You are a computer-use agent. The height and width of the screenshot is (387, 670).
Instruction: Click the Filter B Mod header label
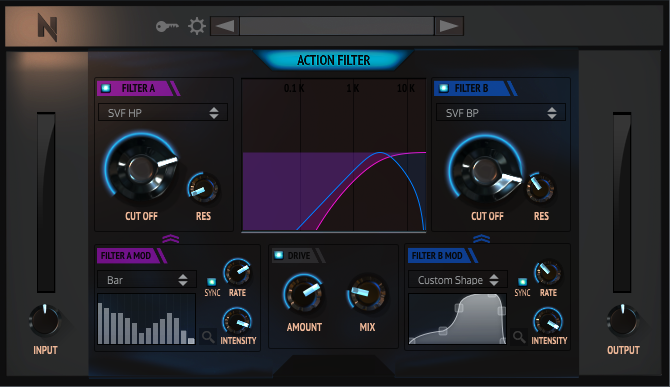click(x=437, y=256)
